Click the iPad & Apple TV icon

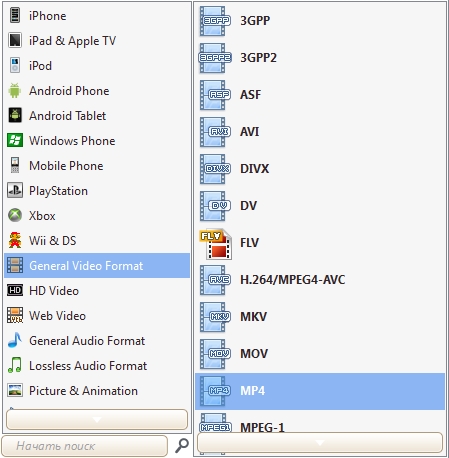15,40
